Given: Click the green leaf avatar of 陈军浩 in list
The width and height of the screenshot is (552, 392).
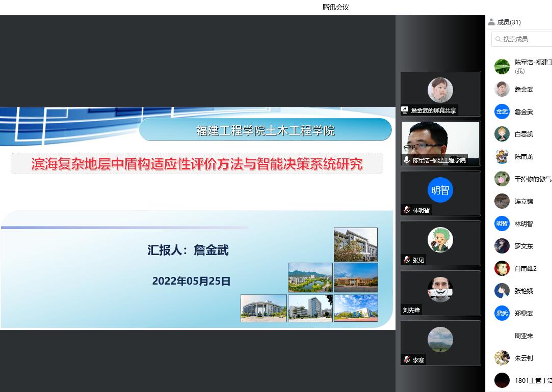Looking at the screenshot, I should pos(502,67).
